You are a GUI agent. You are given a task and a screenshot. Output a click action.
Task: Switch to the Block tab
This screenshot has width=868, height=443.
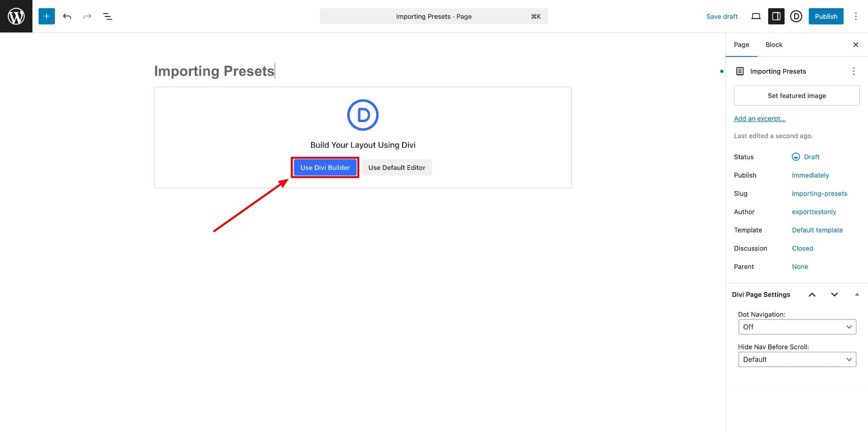point(773,45)
